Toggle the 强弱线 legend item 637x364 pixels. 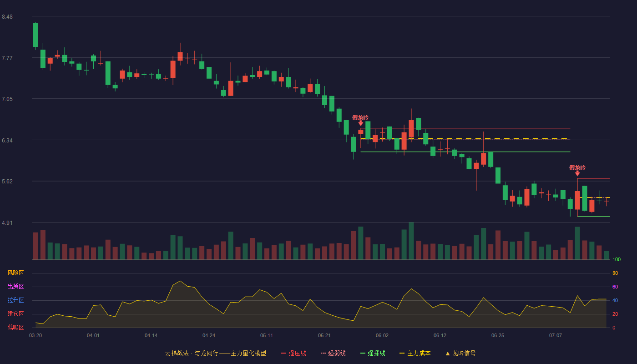(x=333, y=353)
